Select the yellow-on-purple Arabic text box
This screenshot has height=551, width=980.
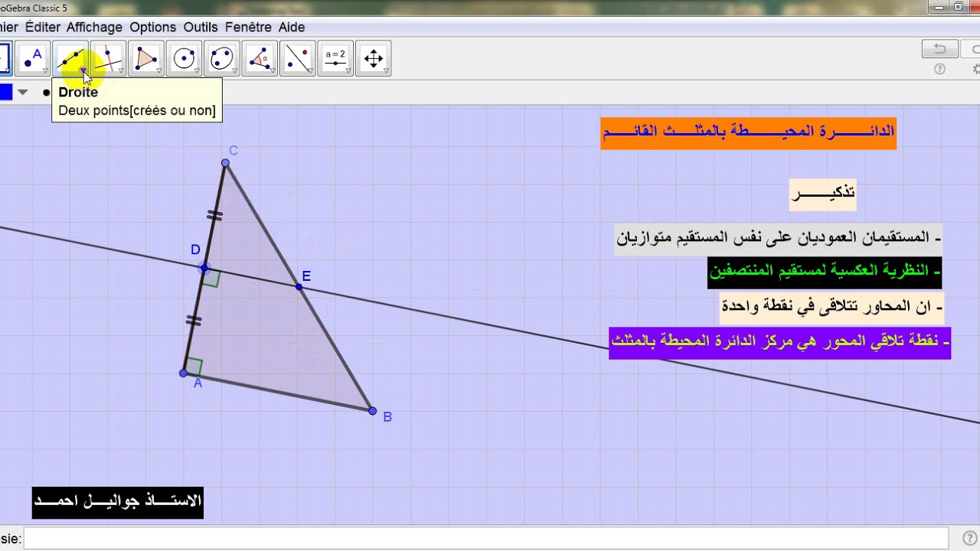(780, 342)
